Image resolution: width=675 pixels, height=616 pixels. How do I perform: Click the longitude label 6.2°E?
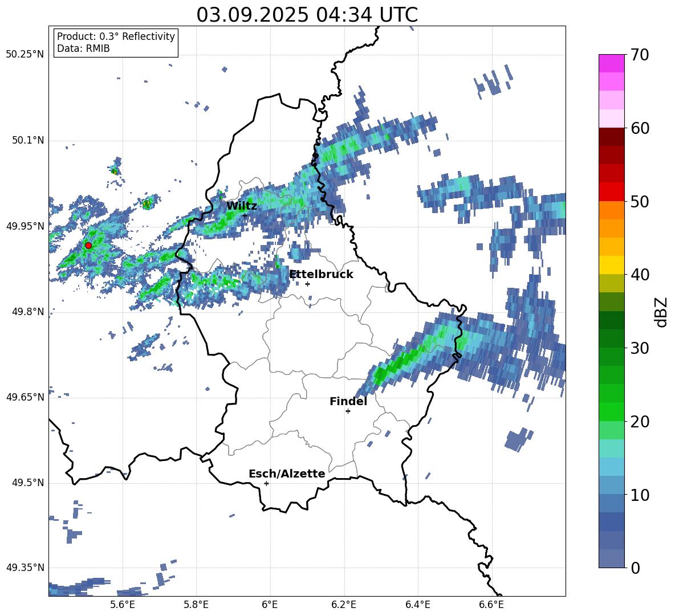(x=344, y=605)
